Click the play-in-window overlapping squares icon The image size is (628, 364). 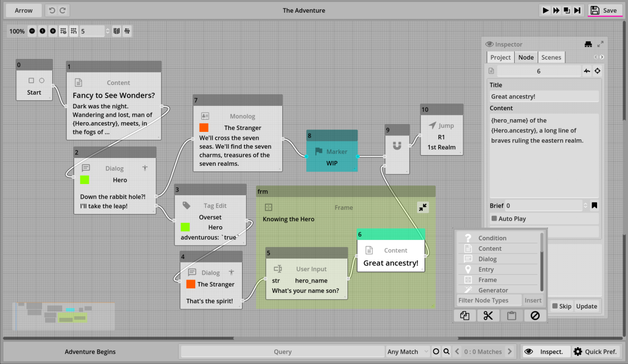567,10
